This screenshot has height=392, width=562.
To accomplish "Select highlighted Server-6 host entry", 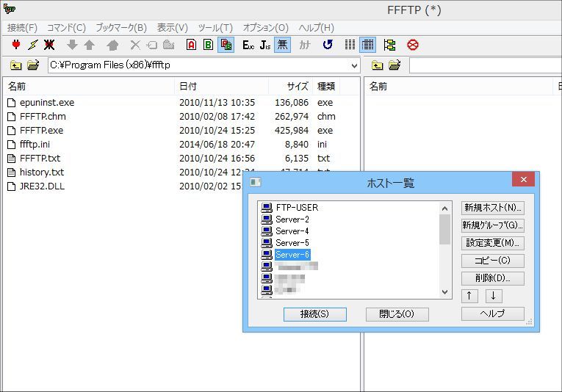I will pyautogui.click(x=292, y=255).
